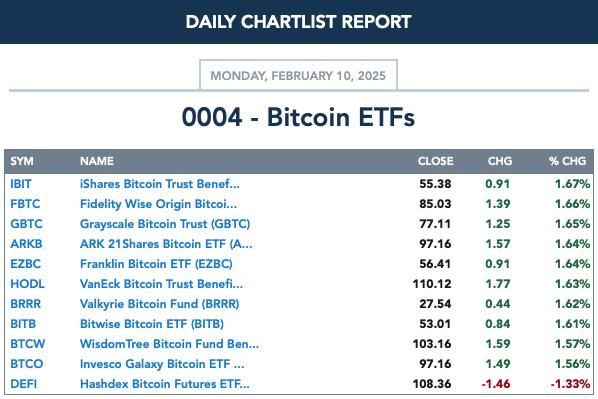
Task: Open the GBTC symbol link
Action: pos(26,224)
